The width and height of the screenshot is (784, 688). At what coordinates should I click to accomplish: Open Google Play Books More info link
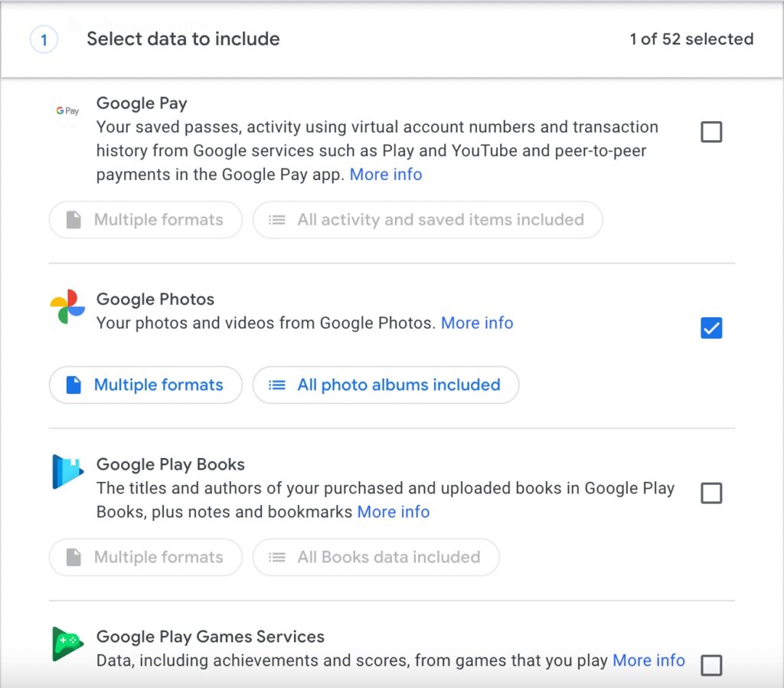(394, 512)
